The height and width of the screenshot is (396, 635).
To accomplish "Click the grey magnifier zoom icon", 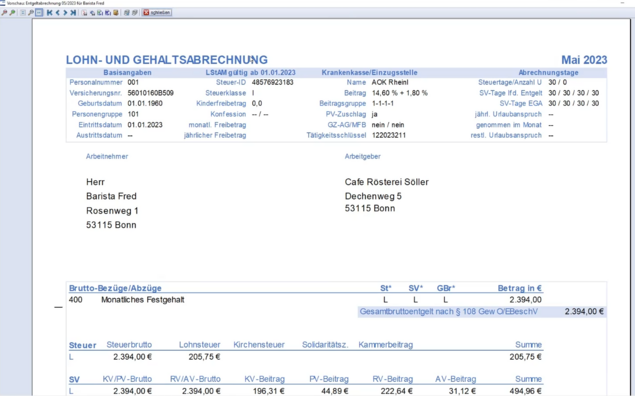I will pyautogui.click(x=31, y=13).
